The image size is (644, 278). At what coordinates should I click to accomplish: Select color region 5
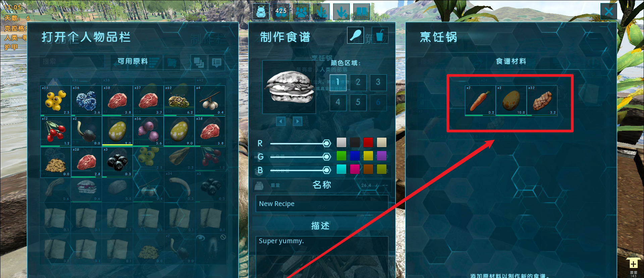pyautogui.click(x=358, y=102)
